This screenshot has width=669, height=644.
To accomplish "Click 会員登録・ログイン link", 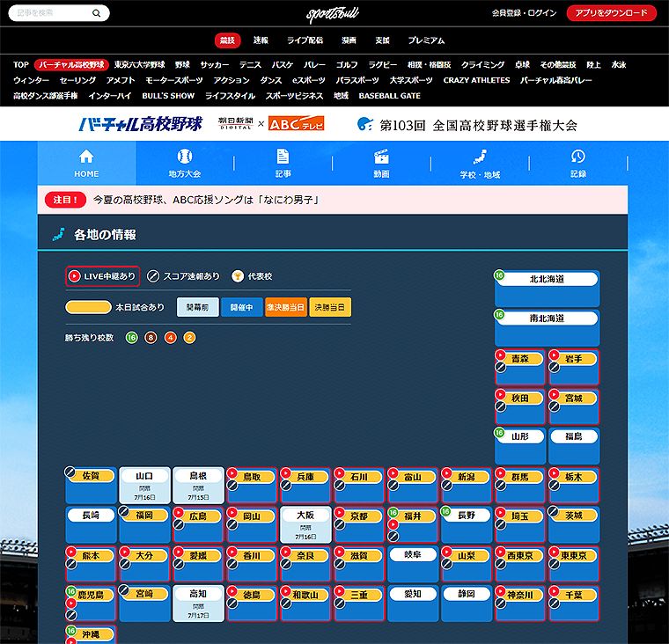I will coord(524,13).
